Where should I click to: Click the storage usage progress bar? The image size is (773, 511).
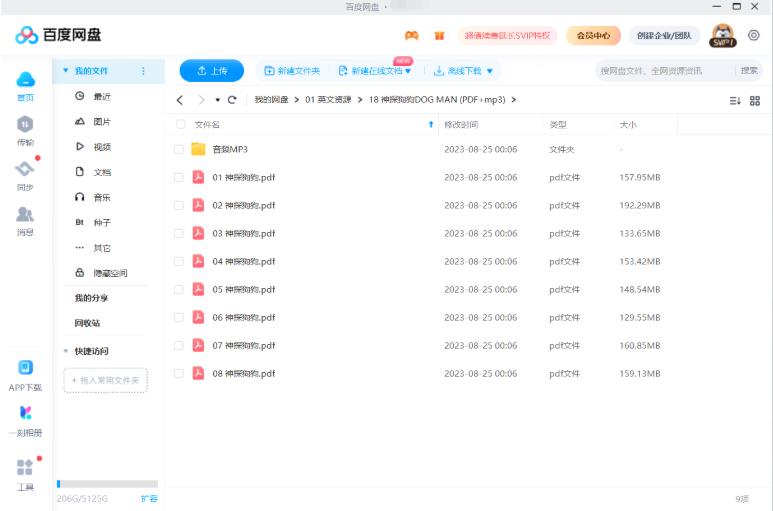(x=107, y=484)
